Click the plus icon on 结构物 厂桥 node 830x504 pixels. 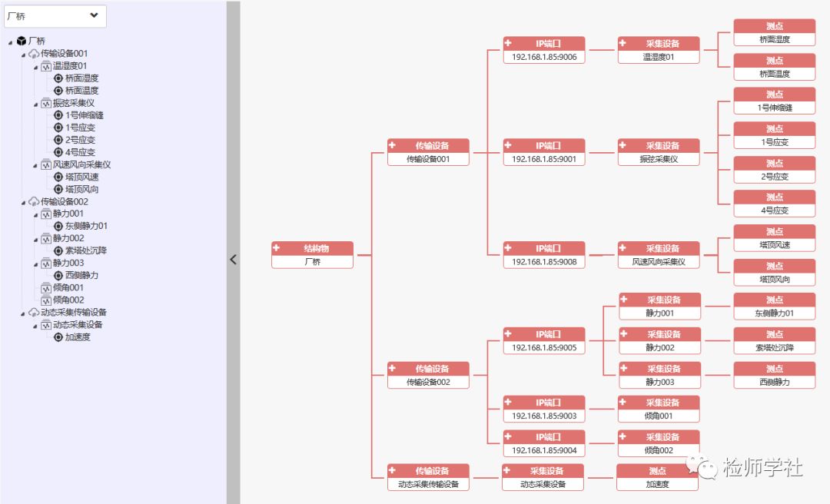pyautogui.click(x=277, y=247)
